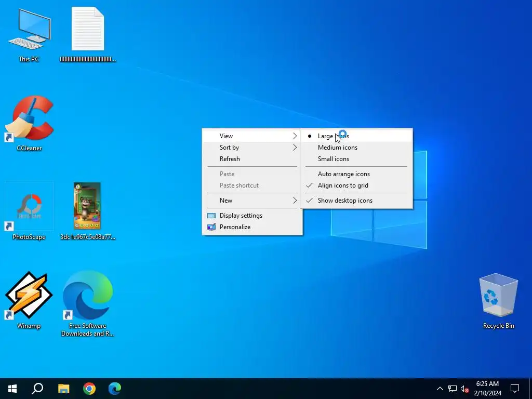
Task: Select the Large icons option
Action: pyautogui.click(x=356, y=136)
